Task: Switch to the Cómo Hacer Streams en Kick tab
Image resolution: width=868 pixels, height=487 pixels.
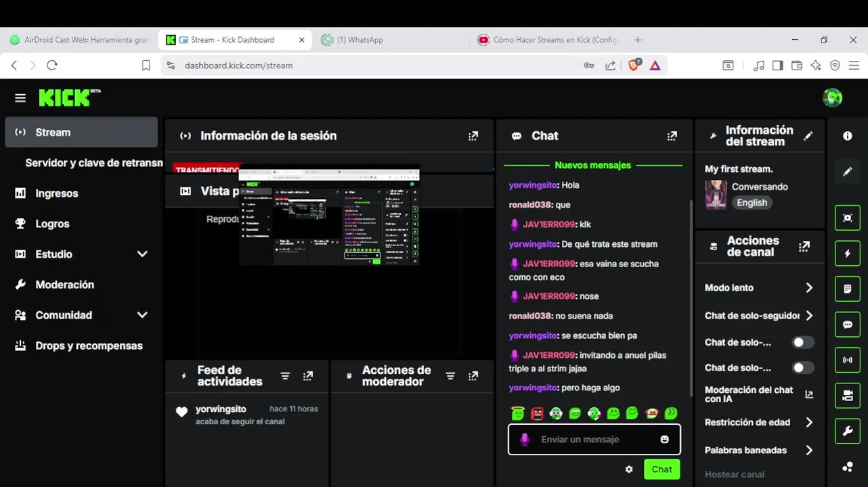Action: [x=548, y=40]
